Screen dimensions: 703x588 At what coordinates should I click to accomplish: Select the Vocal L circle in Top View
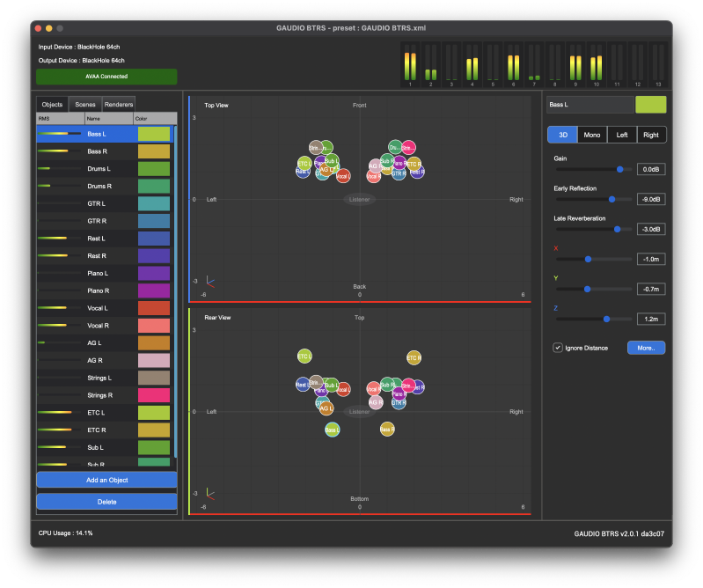coord(343,176)
